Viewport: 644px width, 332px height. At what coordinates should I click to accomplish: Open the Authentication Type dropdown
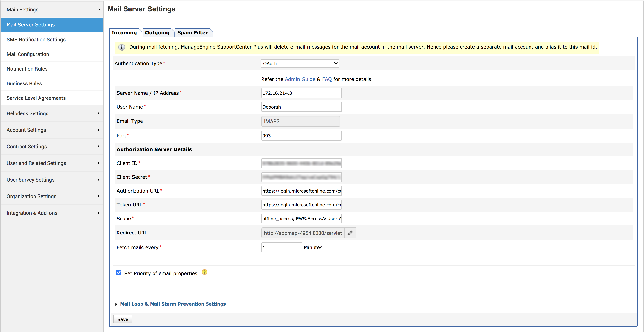(x=300, y=63)
